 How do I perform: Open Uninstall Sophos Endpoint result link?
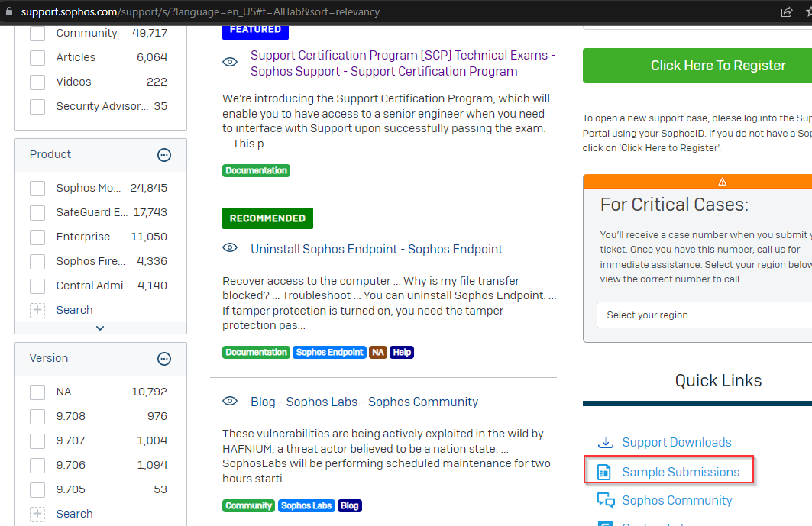pyautogui.click(x=377, y=249)
